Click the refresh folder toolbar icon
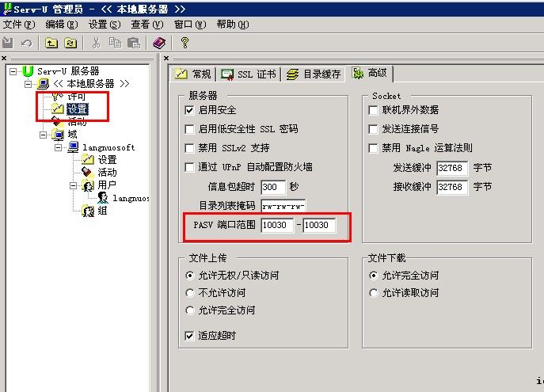544x392 pixels. point(70,43)
